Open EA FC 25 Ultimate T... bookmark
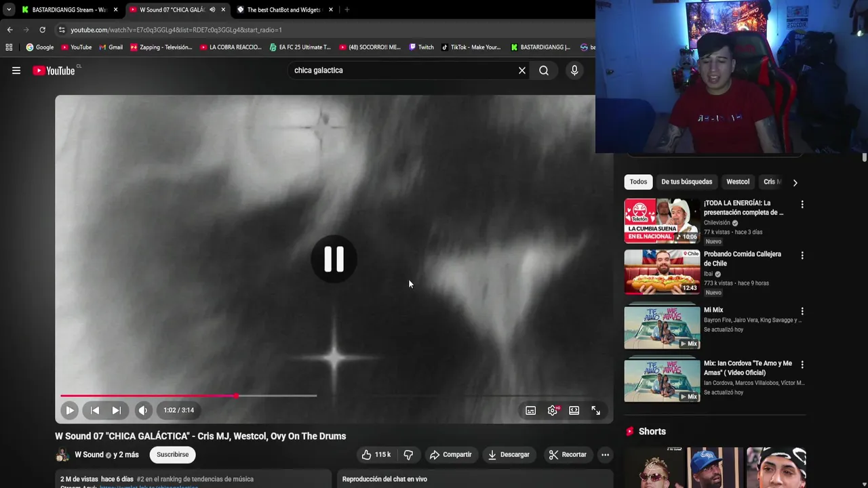Screen dimensions: 868x488 point(300,47)
